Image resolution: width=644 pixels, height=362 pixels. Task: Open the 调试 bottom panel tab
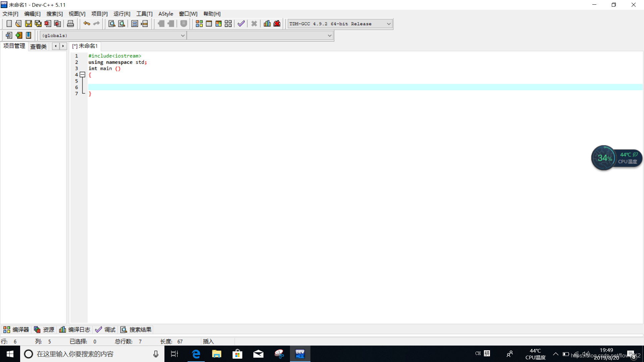(x=105, y=329)
